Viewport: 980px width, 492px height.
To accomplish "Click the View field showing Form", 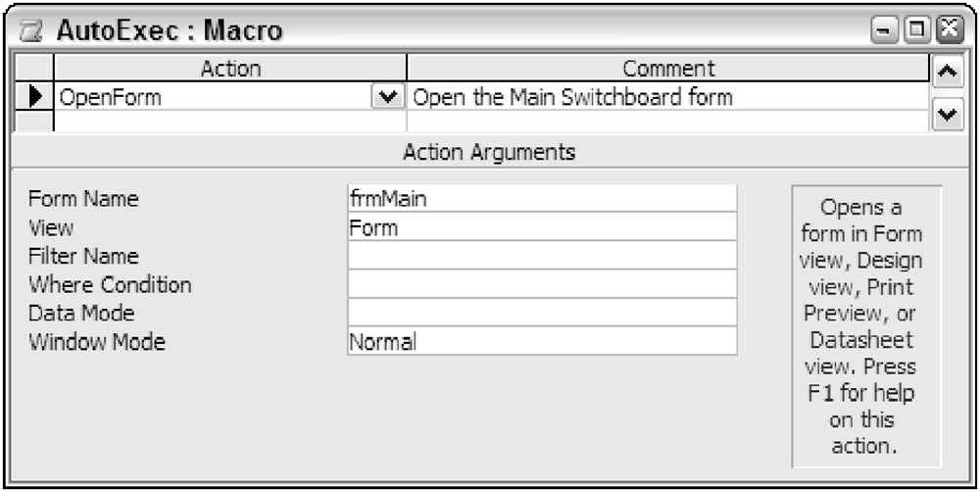I will point(541,227).
